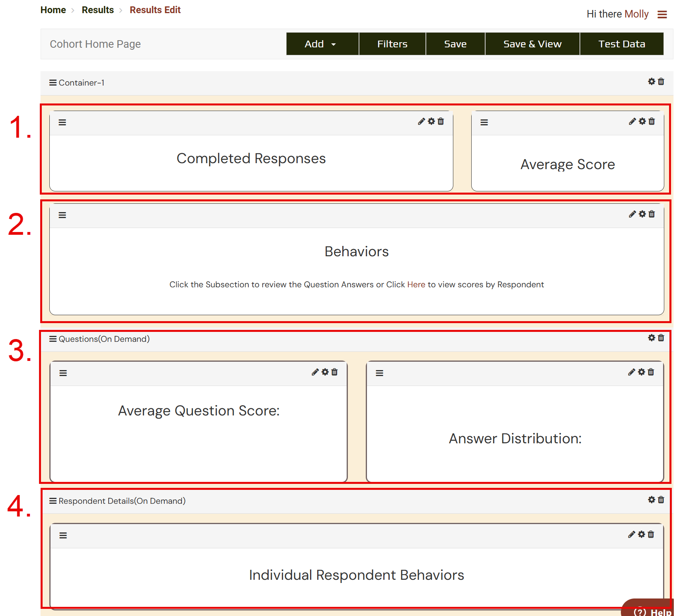Delete the Average Score widget
Screen dimensions: 679x616
[x=652, y=121]
